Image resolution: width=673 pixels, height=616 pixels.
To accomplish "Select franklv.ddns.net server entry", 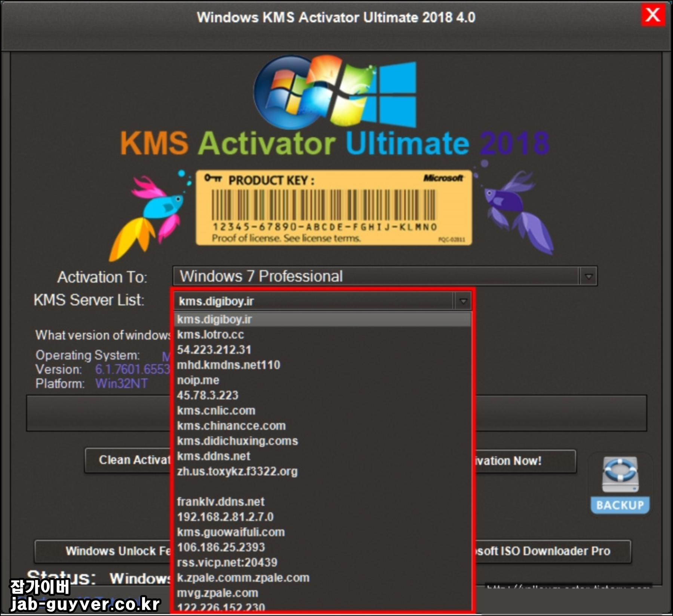I will [322, 502].
